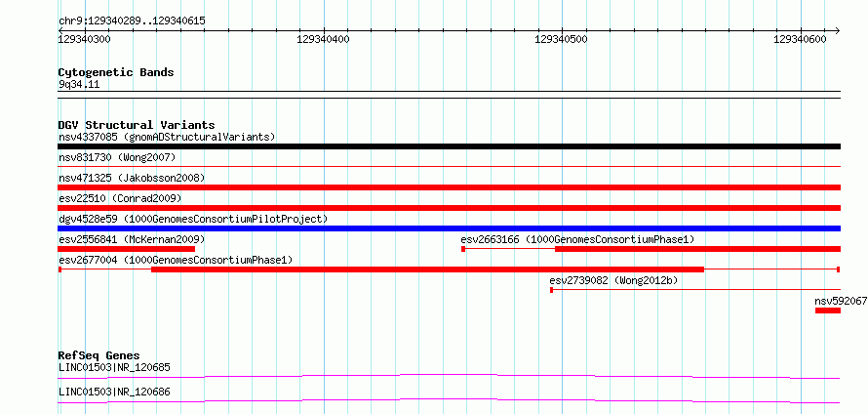This screenshot has height=414, width=868.
Task: Click the blue dgv4528e59 variant bar
Action: [x=449, y=228]
